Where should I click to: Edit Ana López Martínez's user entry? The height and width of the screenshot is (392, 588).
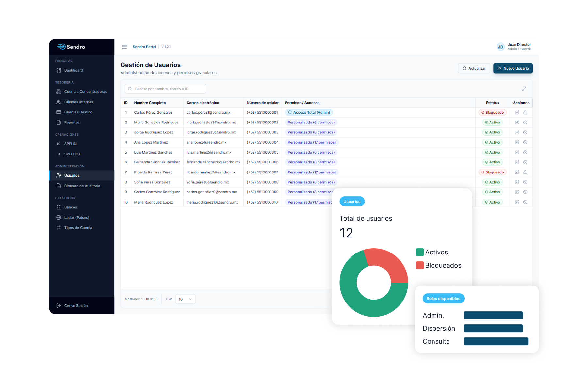pos(517,142)
